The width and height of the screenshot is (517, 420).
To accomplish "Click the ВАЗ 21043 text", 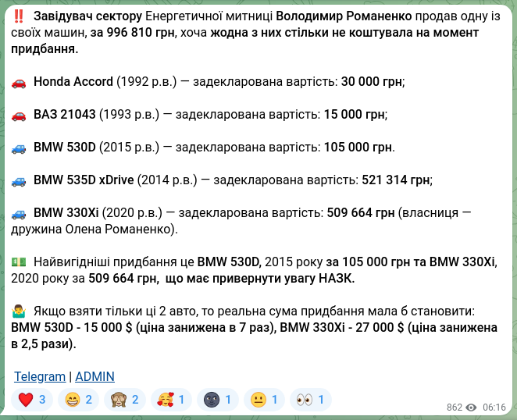I will click(x=65, y=115).
